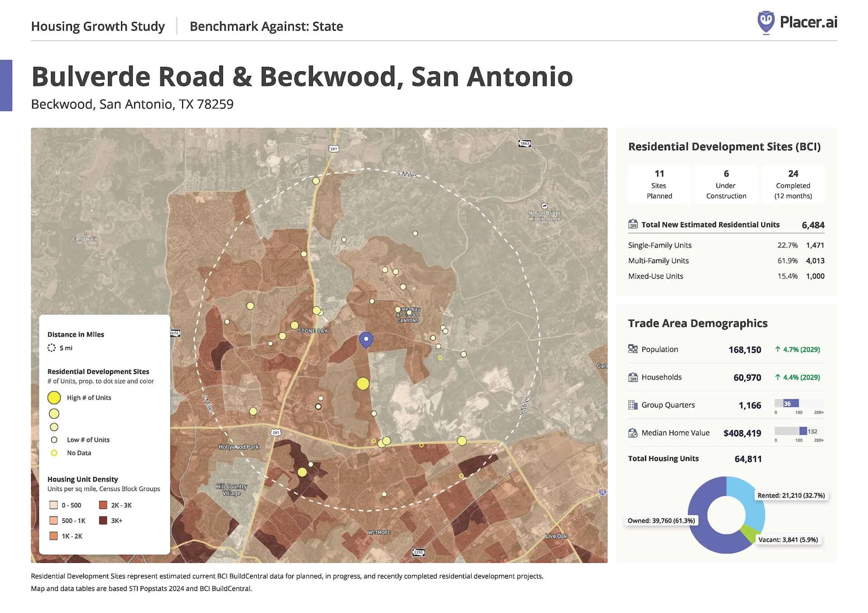Click Total New Estimated Residential Units icon
Image resolution: width=868 pixels, height=613 pixels.
pyautogui.click(x=632, y=224)
